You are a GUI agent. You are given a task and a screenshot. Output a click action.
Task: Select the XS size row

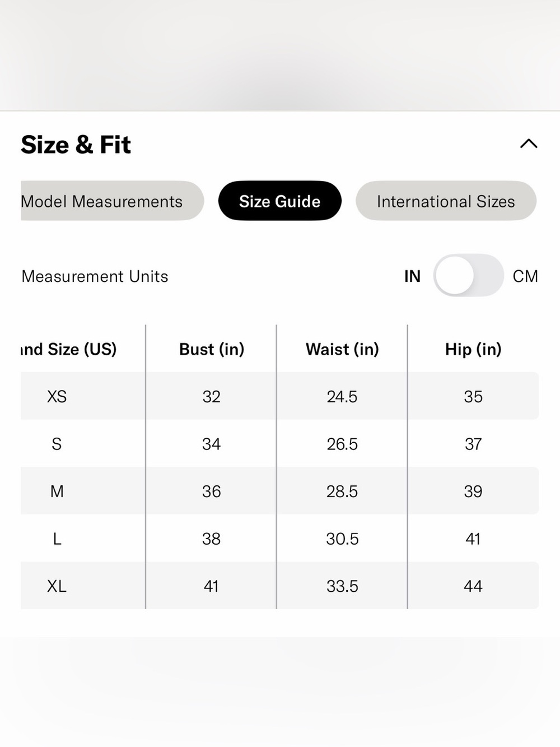[279, 396]
